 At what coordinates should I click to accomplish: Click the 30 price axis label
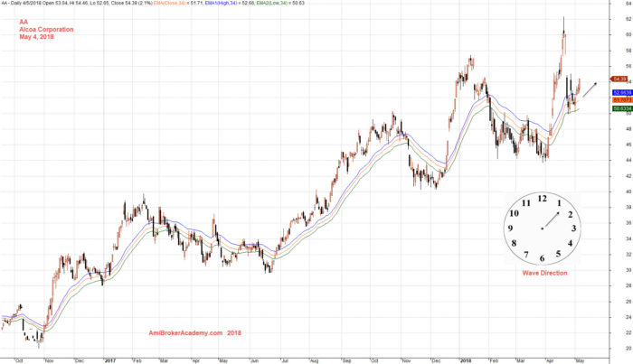coord(629,270)
